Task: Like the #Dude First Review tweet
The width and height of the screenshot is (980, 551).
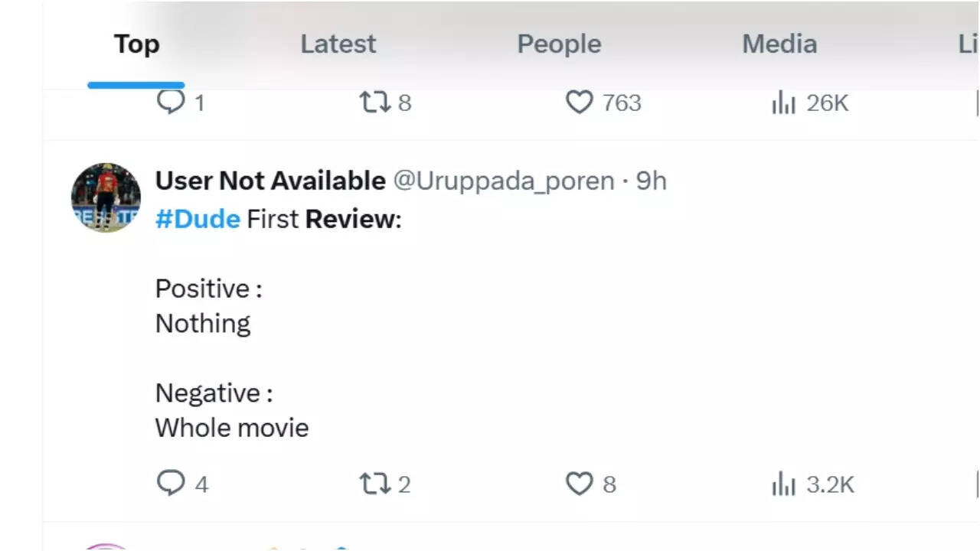Action: tap(580, 484)
